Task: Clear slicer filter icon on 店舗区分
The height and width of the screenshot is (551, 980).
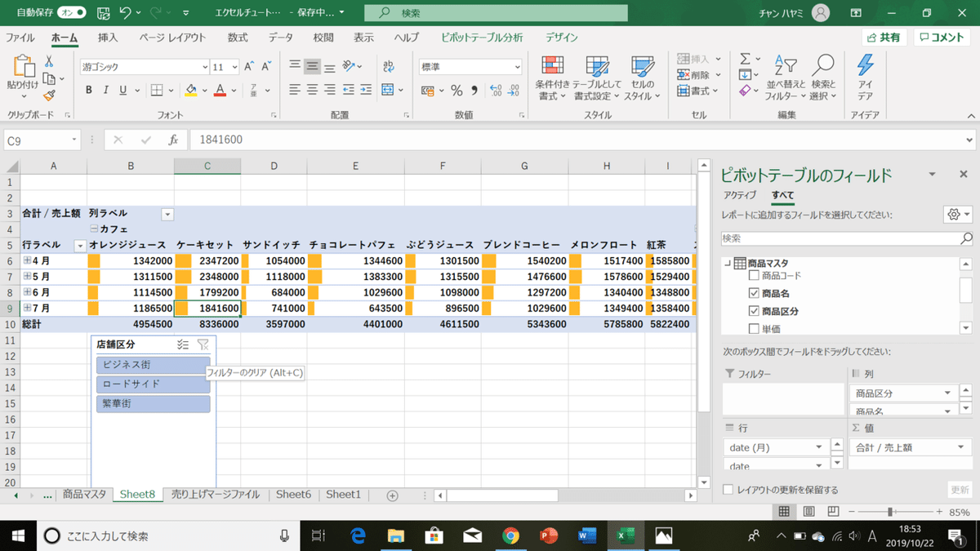Action: [x=203, y=345]
